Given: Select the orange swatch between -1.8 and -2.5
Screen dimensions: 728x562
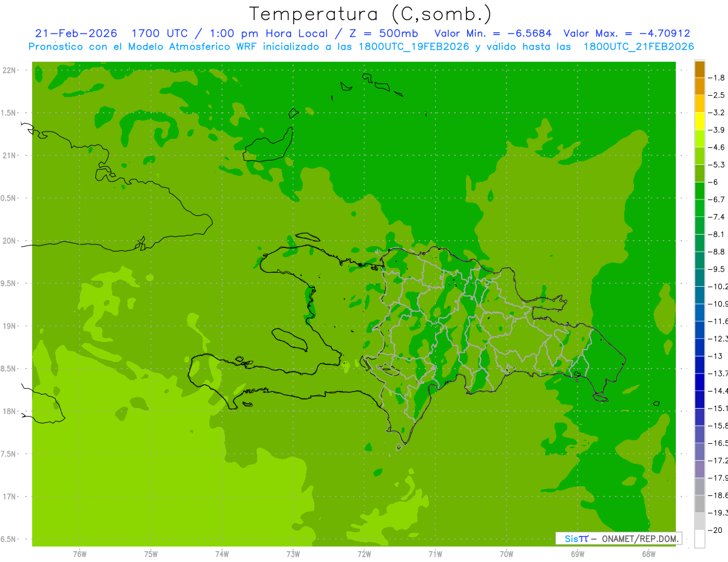Looking at the screenshot, I should [x=699, y=87].
